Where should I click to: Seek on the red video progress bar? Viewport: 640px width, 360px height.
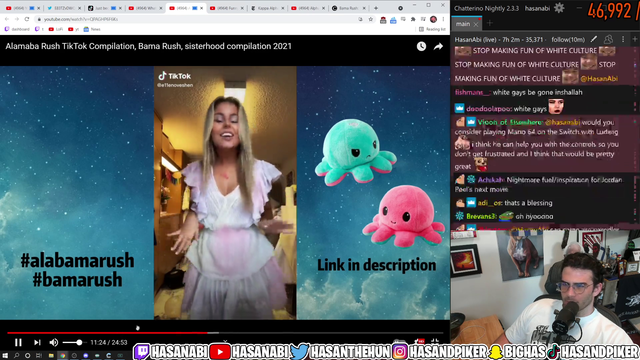click(107, 333)
